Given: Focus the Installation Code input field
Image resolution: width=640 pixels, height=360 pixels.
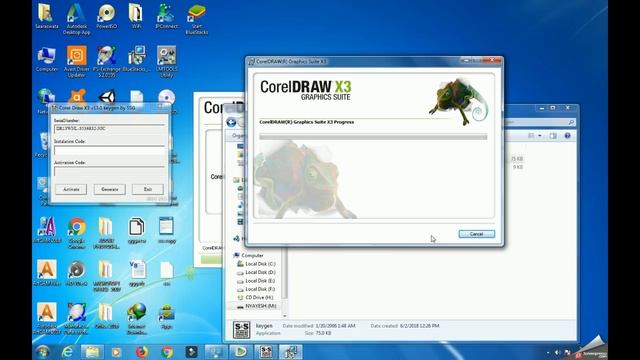Looking at the screenshot, I should pyautogui.click(x=109, y=150).
